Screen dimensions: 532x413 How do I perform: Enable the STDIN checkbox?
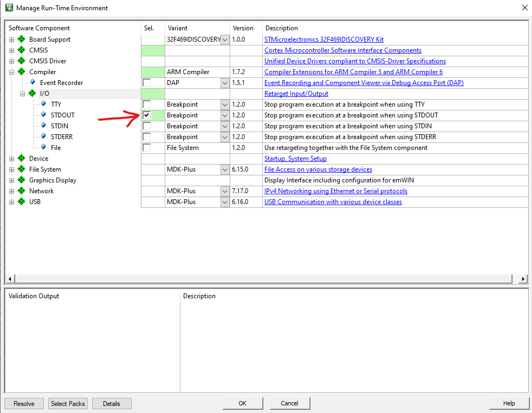(x=147, y=126)
